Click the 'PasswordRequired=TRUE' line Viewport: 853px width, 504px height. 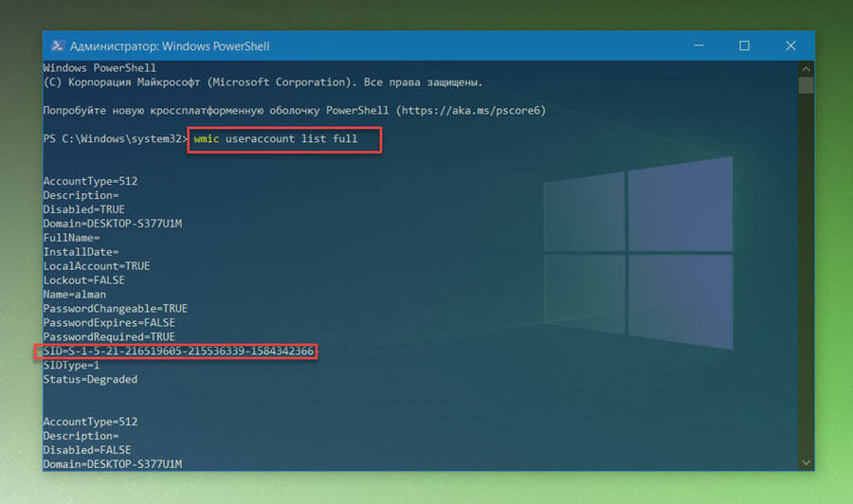click(x=109, y=337)
